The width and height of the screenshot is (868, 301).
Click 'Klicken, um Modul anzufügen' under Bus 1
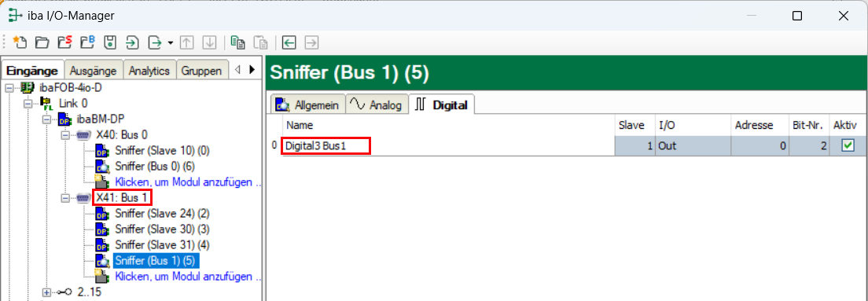click(x=188, y=276)
